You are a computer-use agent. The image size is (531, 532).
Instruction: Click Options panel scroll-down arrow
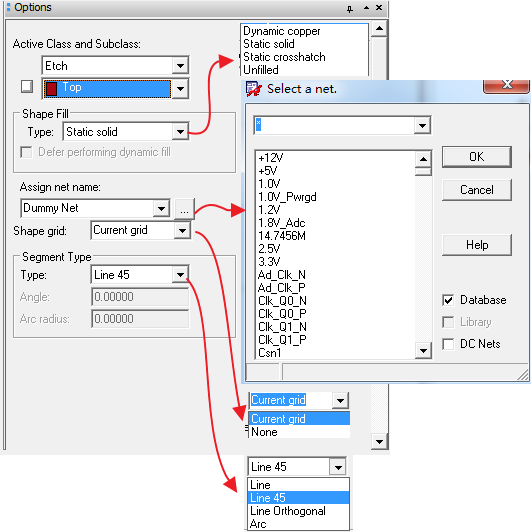[x=379, y=441]
